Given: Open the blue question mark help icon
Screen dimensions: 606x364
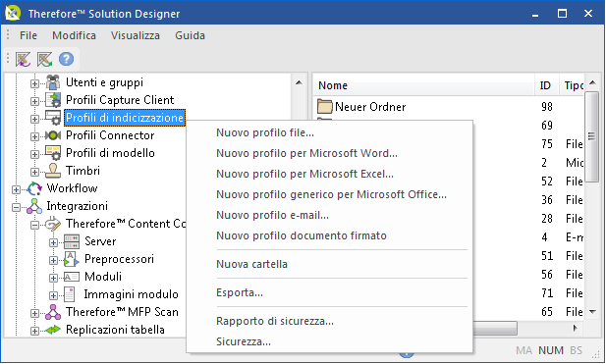Looking at the screenshot, I should (x=66, y=59).
